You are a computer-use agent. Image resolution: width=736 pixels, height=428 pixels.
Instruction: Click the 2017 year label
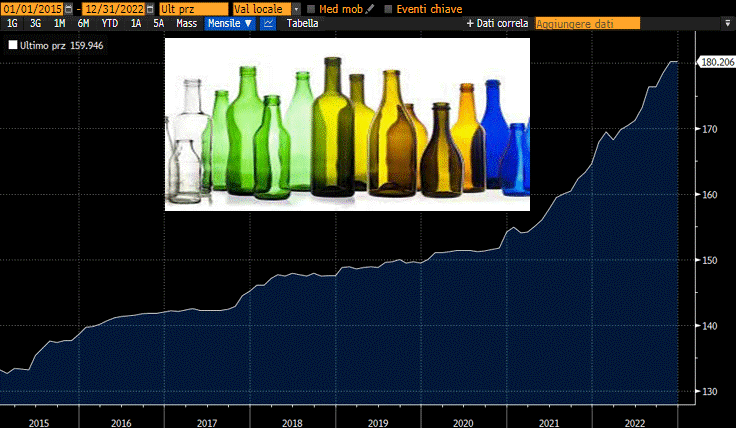click(207, 423)
